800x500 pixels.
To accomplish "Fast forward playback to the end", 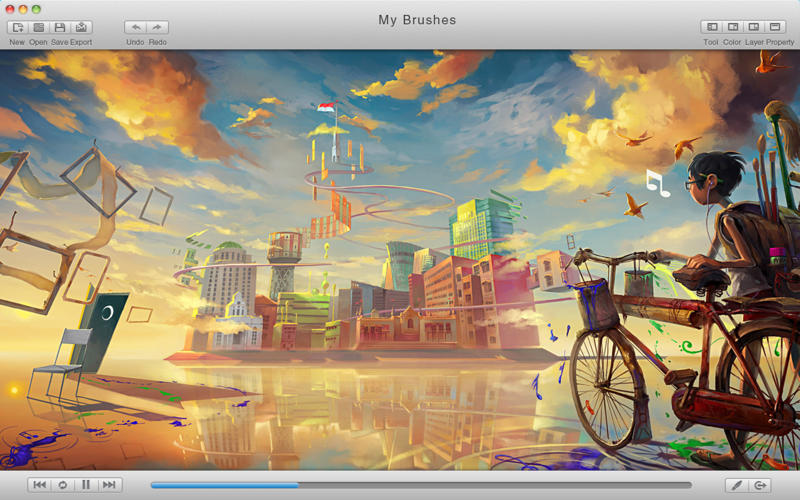I will tap(109, 485).
